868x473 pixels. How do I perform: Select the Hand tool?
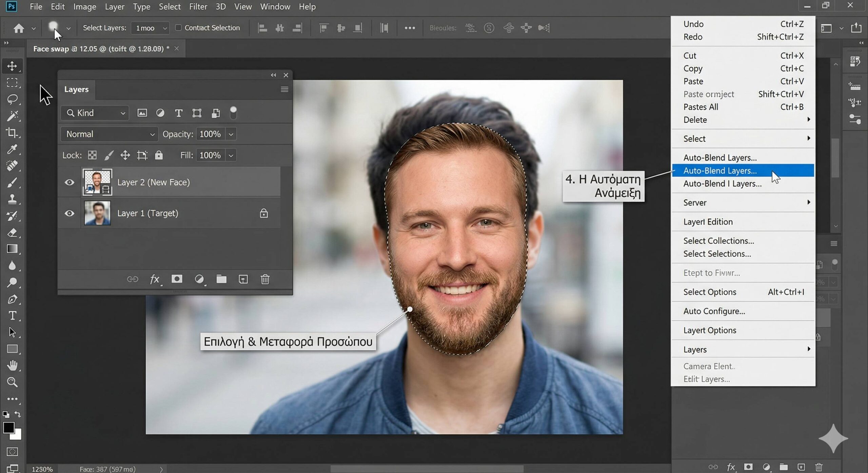pyautogui.click(x=12, y=366)
